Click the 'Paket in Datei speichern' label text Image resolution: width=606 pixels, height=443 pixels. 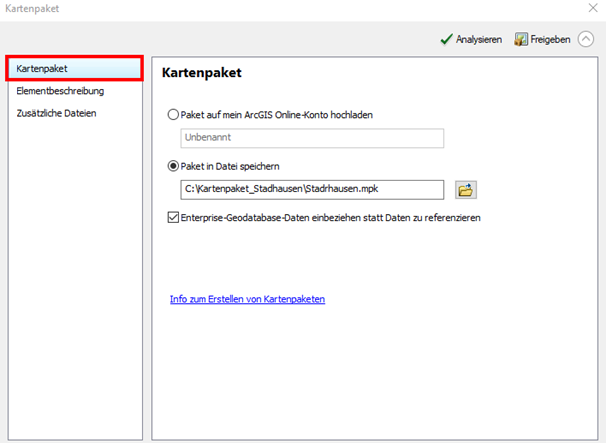point(236,166)
